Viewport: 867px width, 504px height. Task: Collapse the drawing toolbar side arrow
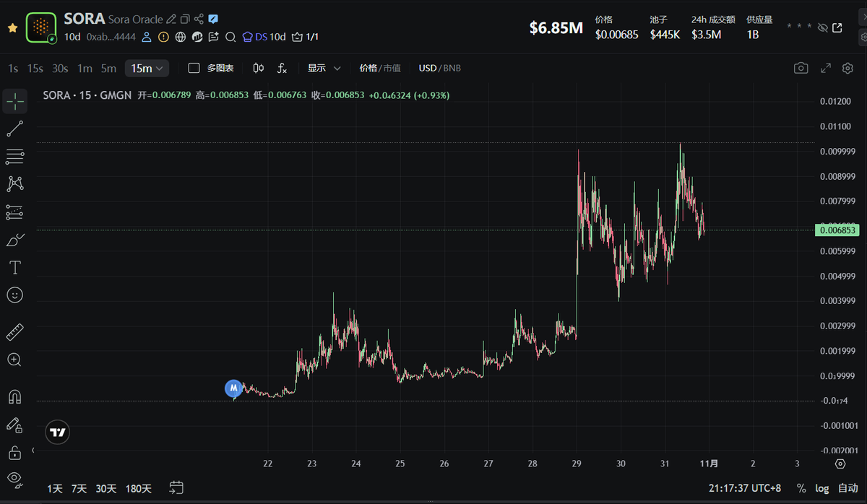coord(33,451)
